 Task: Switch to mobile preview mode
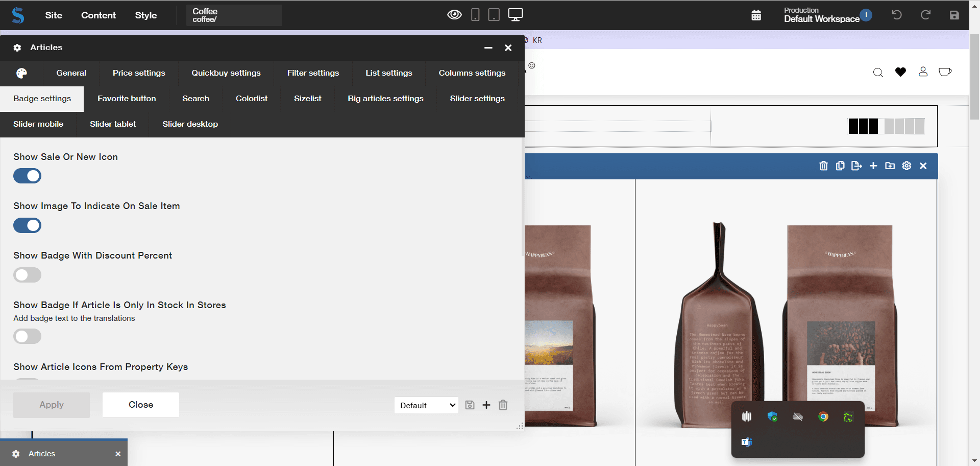475,15
